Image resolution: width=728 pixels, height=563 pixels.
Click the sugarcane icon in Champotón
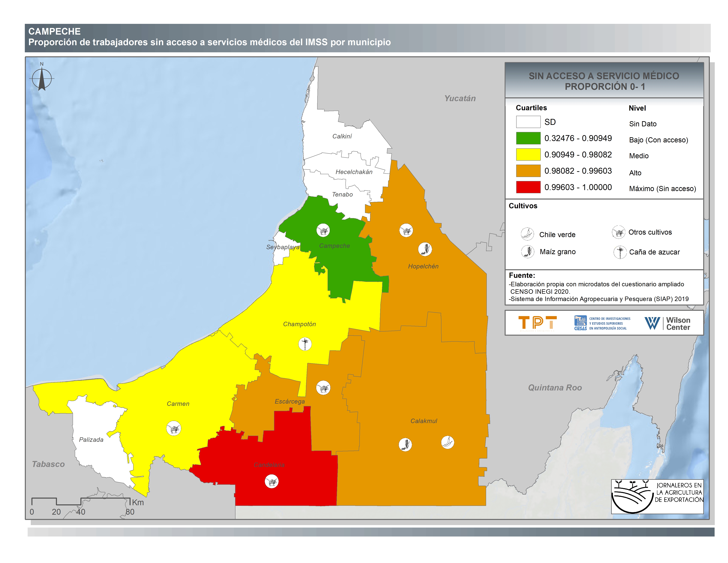[x=305, y=344]
